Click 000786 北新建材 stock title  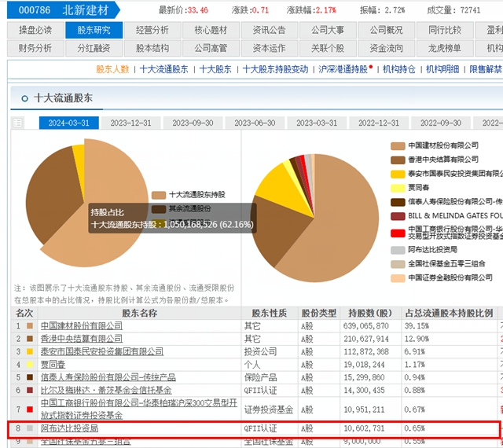64,10
